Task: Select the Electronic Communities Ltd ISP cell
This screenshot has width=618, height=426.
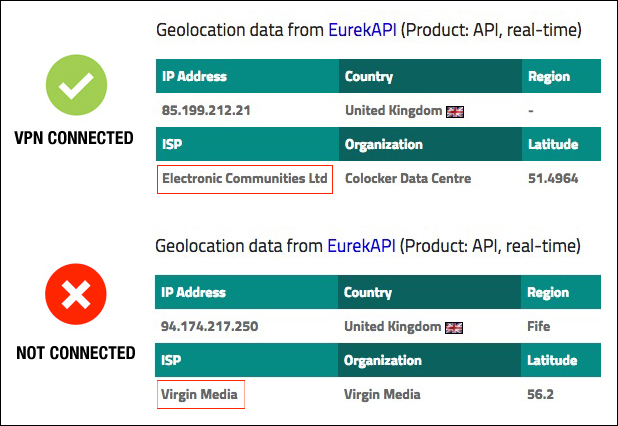Action: coord(245,179)
